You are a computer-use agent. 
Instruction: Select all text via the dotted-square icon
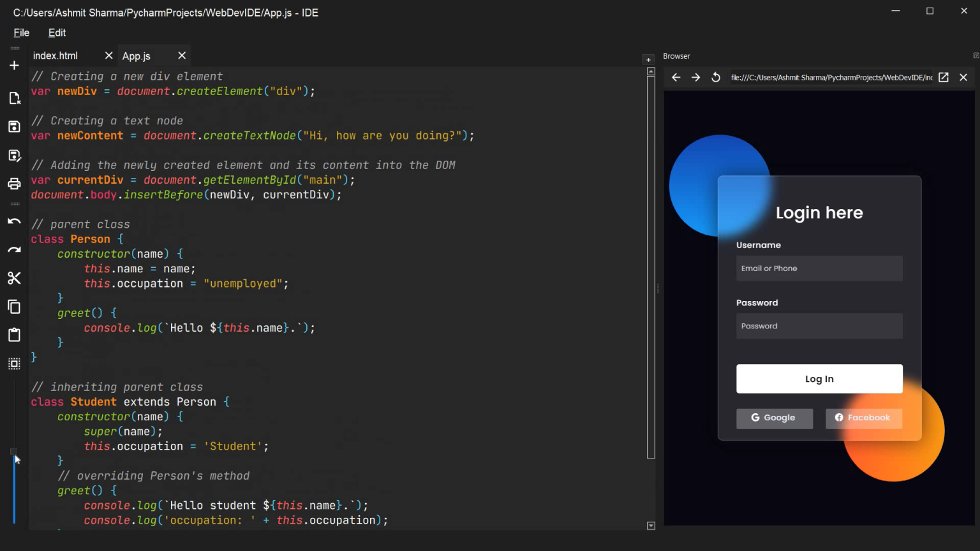pyautogui.click(x=14, y=363)
